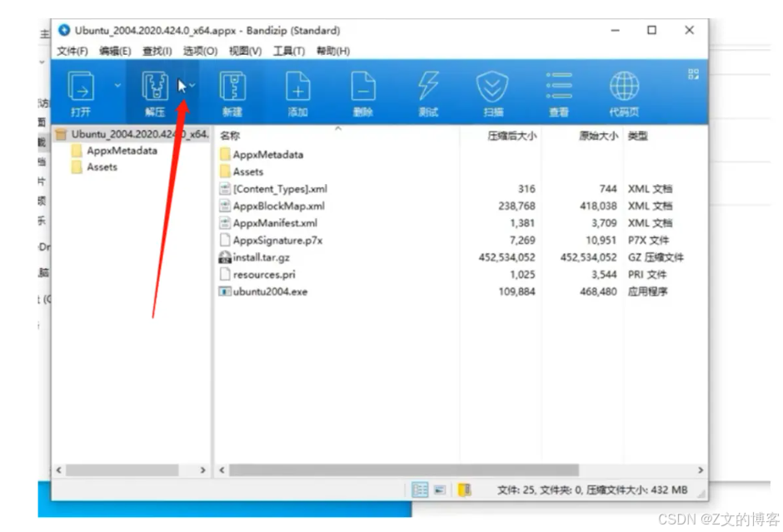This screenshot has width=783, height=532.
Task: Switch to thumbnail view icon in status bar
Action: [x=440, y=490]
